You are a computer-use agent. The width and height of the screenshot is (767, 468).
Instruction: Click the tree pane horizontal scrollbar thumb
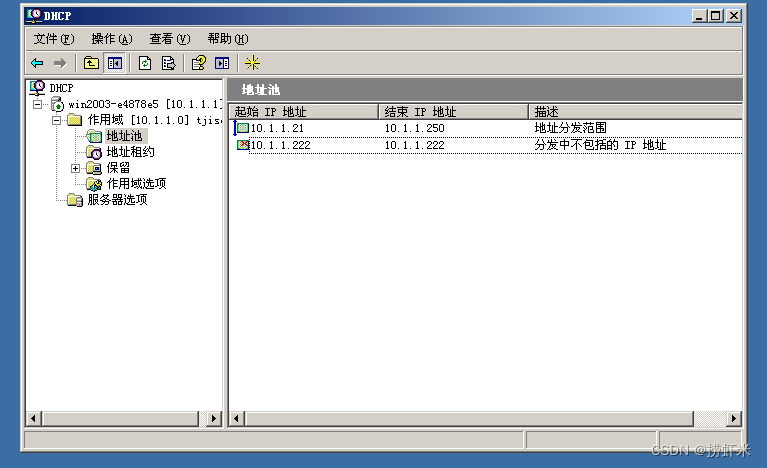[121, 419]
